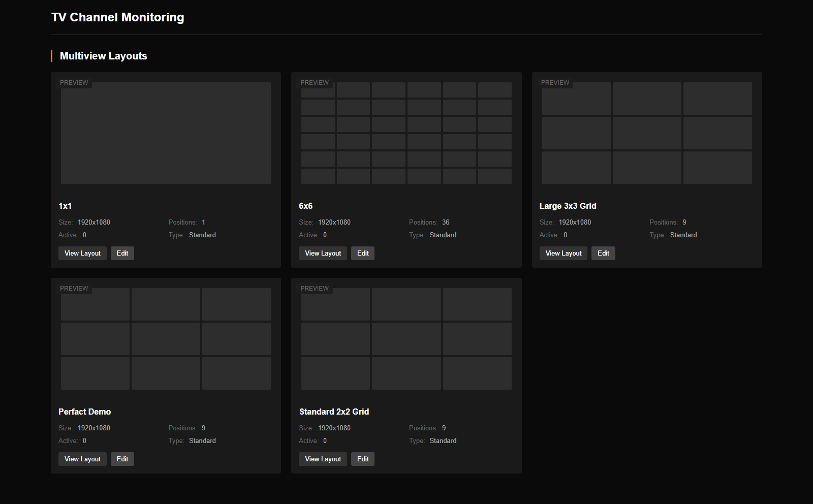Click the Standard 2x2 Grid card title
Screen dimensions: 813x504
click(x=334, y=412)
